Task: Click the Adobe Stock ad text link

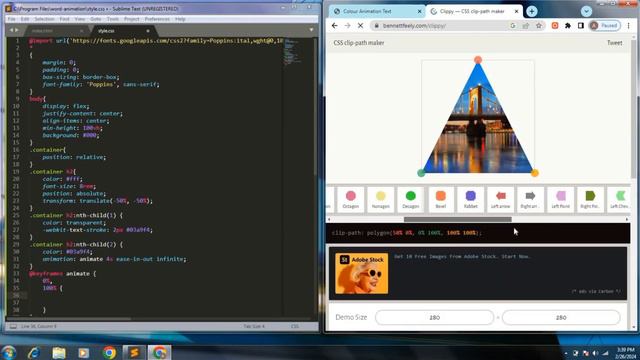Action: pyautogui.click(x=462, y=257)
